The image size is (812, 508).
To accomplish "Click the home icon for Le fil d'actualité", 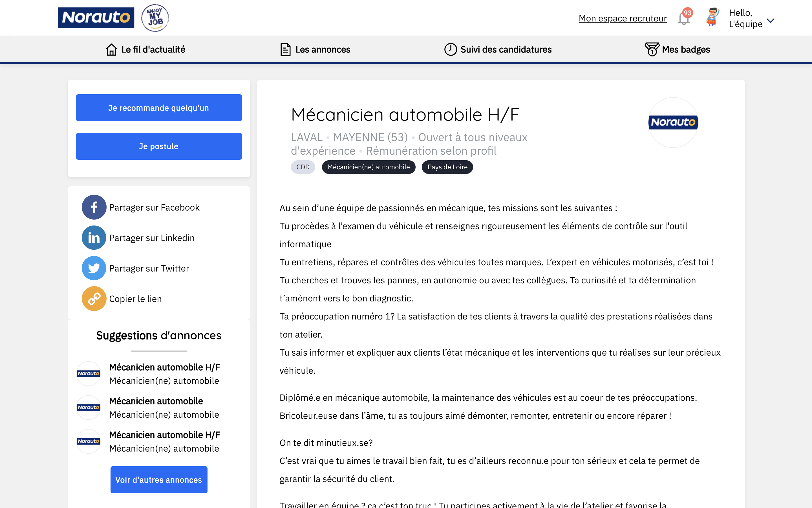I will click(x=111, y=49).
